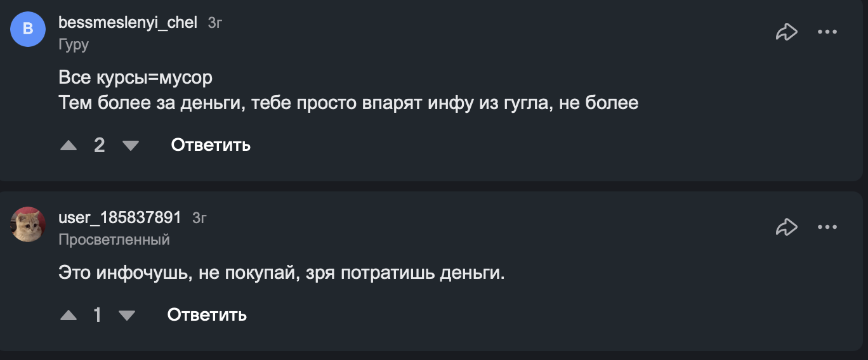Click the blue "B" avatar

pos(28,29)
